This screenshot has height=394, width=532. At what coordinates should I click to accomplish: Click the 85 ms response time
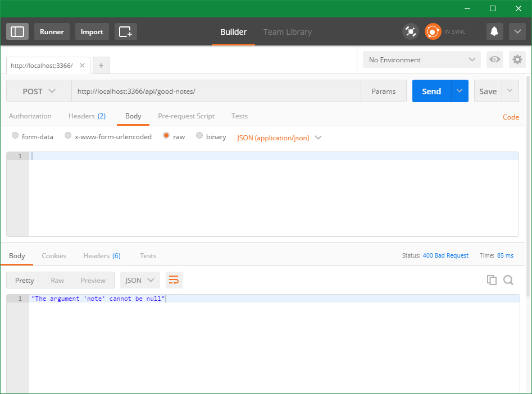tap(505, 255)
